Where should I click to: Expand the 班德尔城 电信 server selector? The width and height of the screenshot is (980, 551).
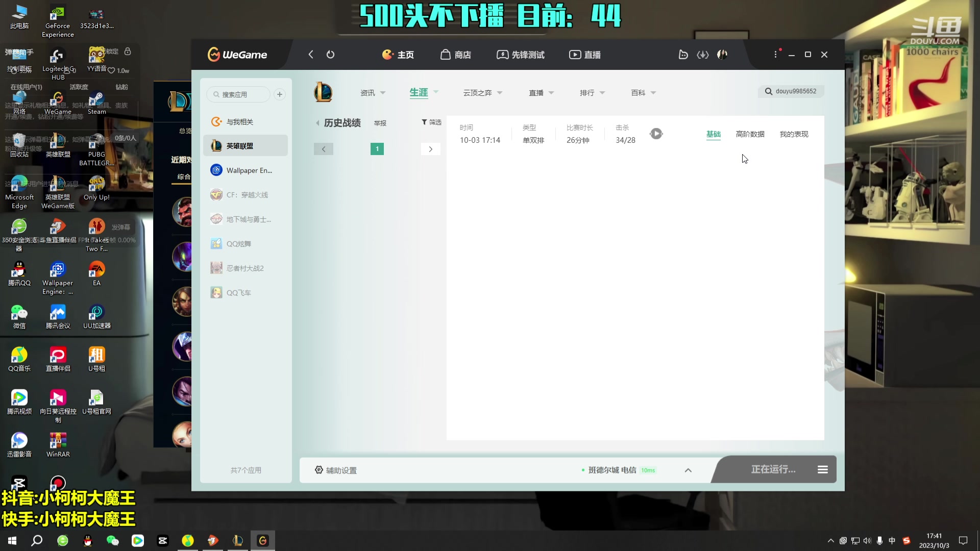click(x=688, y=470)
